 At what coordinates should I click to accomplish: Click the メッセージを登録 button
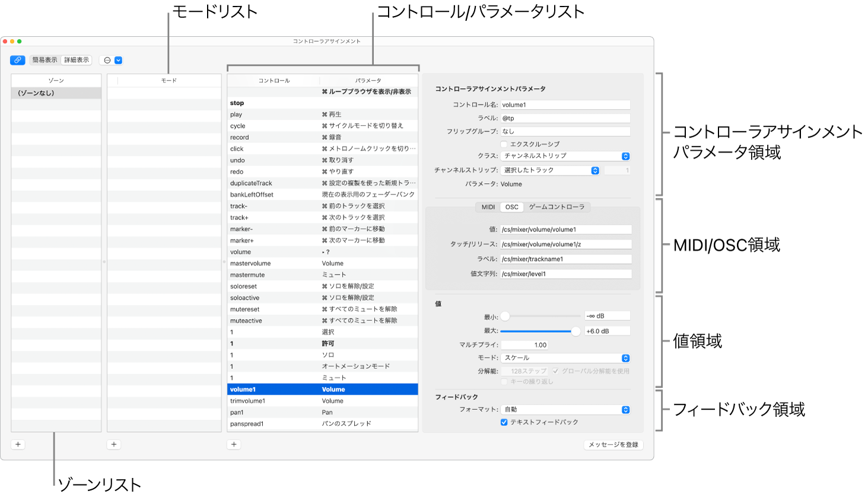[613, 445]
